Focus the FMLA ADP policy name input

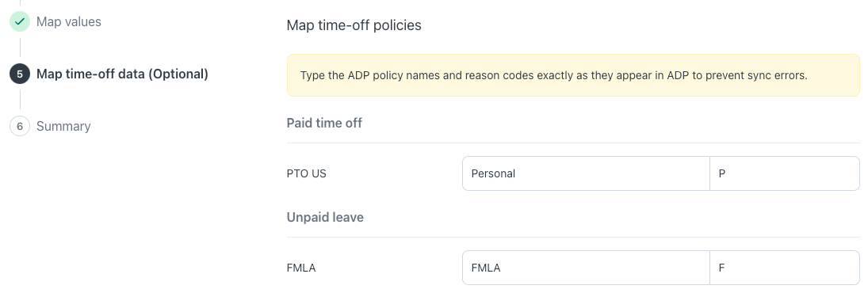click(586, 268)
